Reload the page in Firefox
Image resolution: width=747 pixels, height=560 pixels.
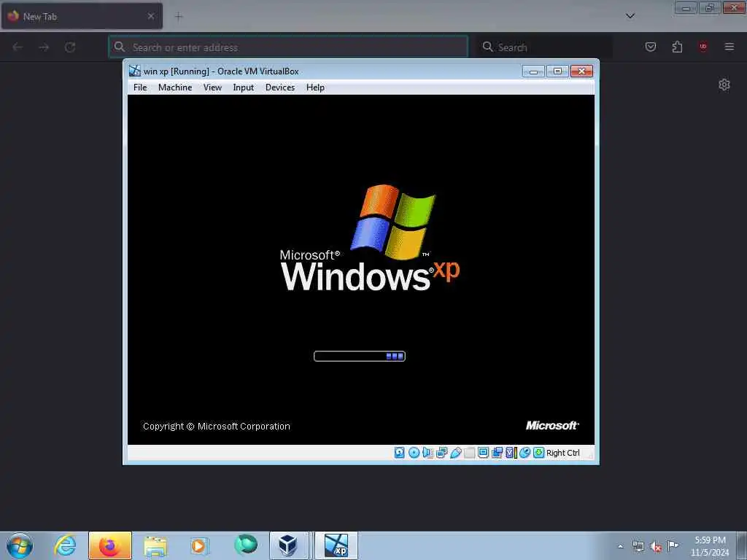tap(70, 47)
